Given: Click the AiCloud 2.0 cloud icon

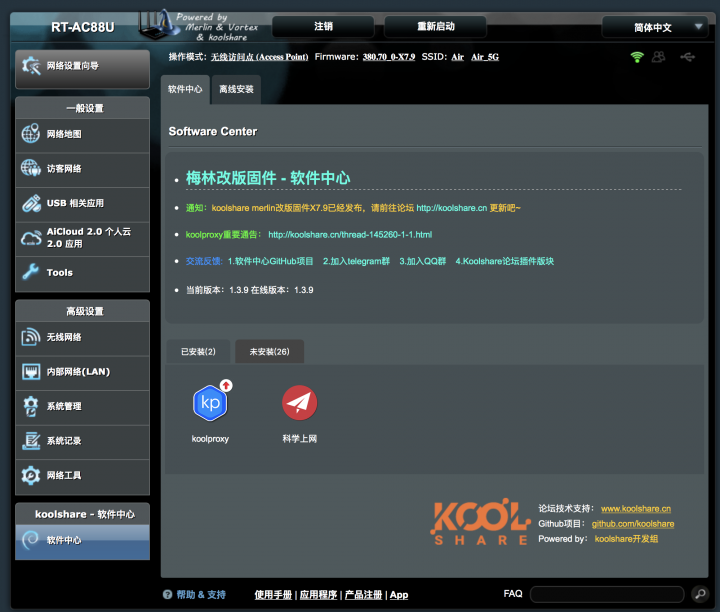Looking at the screenshot, I should (31, 238).
